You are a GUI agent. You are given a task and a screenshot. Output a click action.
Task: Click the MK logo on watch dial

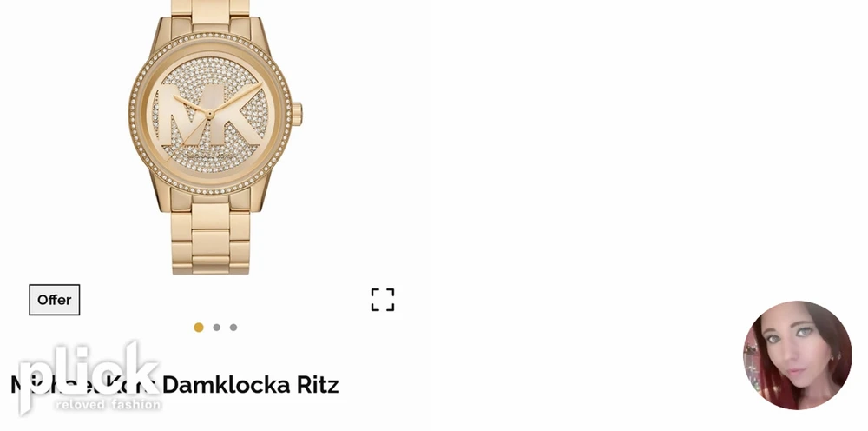pos(210,115)
